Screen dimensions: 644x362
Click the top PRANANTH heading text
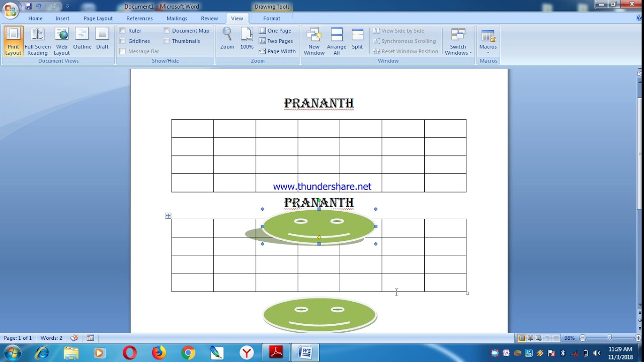(x=319, y=104)
